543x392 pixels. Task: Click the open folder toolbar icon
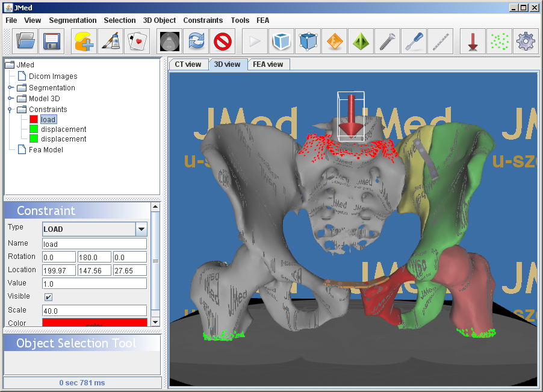(26, 42)
